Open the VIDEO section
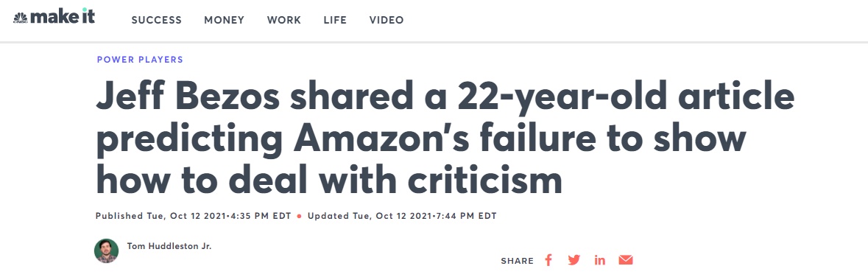This screenshot has width=868, height=280. 387,20
